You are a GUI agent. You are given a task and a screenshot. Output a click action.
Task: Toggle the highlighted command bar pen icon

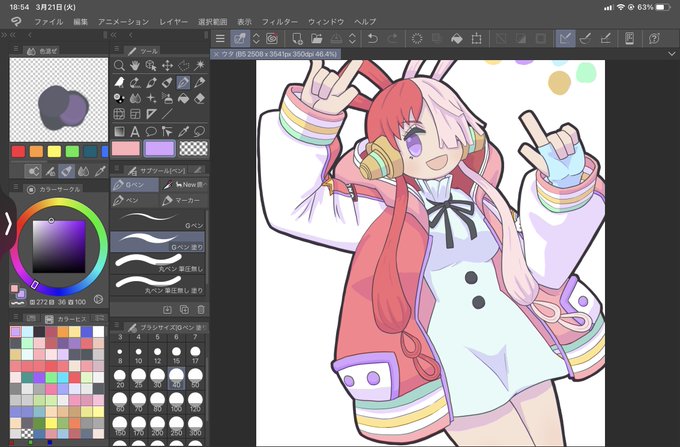pos(240,39)
